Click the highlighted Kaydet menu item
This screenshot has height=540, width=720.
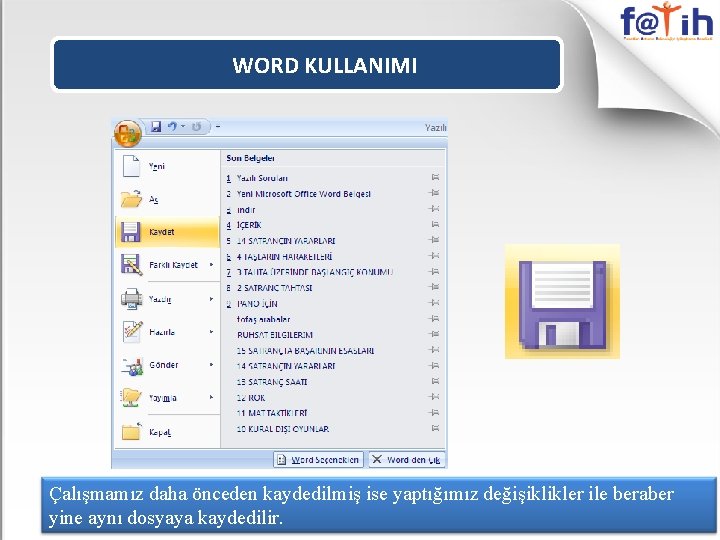pos(167,232)
